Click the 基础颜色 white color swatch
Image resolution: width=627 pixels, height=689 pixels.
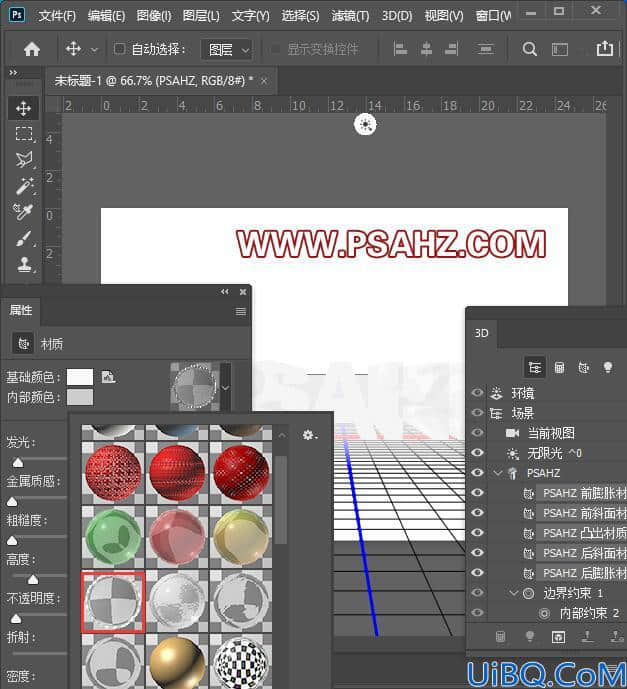click(x=80, y=377)
